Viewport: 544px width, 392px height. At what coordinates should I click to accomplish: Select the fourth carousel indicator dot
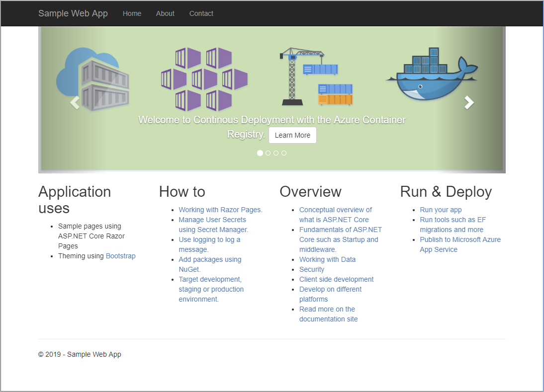pos(284,153)
